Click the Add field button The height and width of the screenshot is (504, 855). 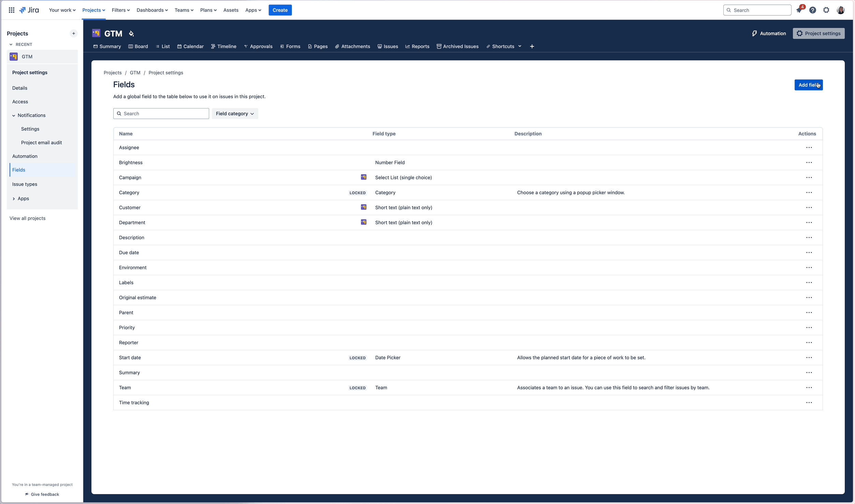[808, 85]
